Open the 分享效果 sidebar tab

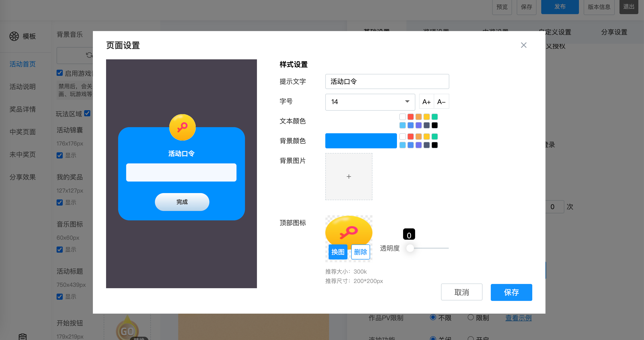[22, 177]
